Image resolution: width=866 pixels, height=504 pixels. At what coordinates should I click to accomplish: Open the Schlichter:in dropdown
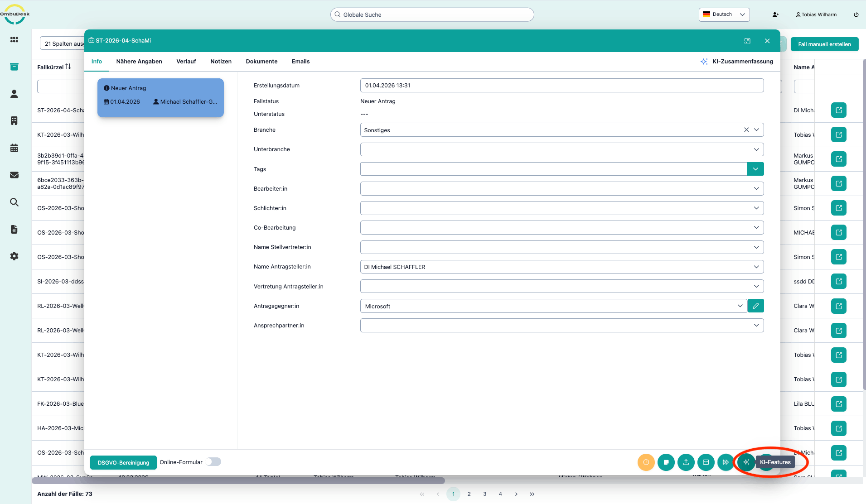756,208
